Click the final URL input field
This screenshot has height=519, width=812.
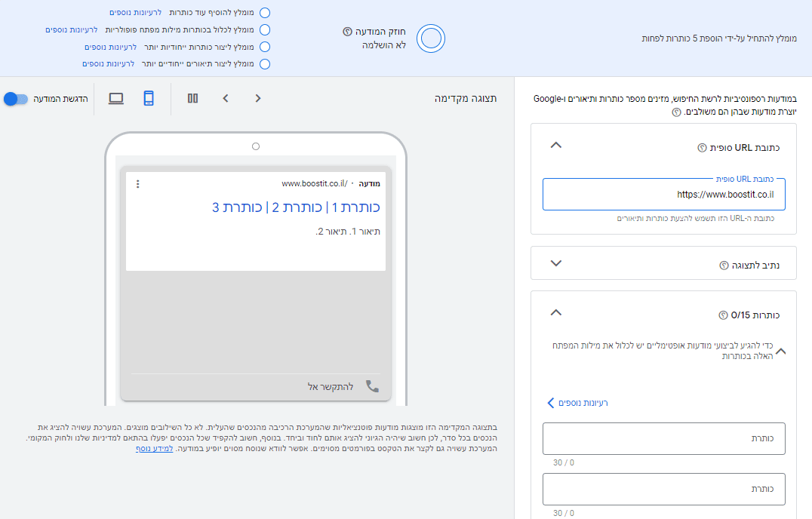664,195
